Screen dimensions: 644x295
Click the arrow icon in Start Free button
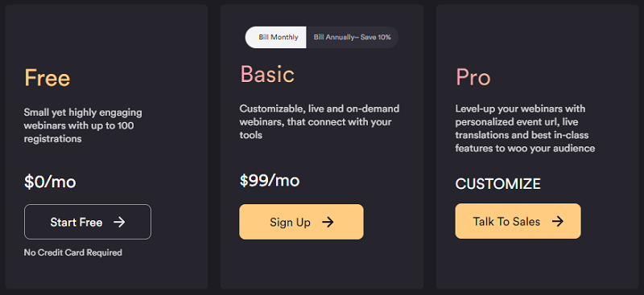119,222
